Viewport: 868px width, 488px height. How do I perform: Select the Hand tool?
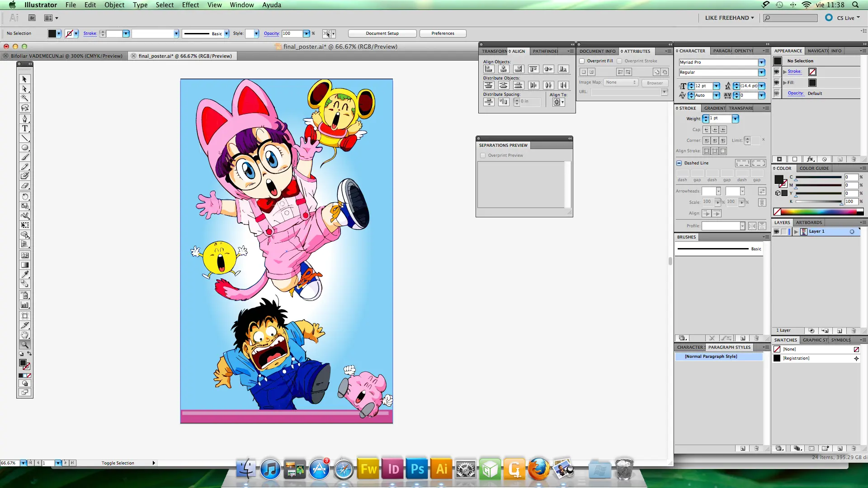[24, 335]
